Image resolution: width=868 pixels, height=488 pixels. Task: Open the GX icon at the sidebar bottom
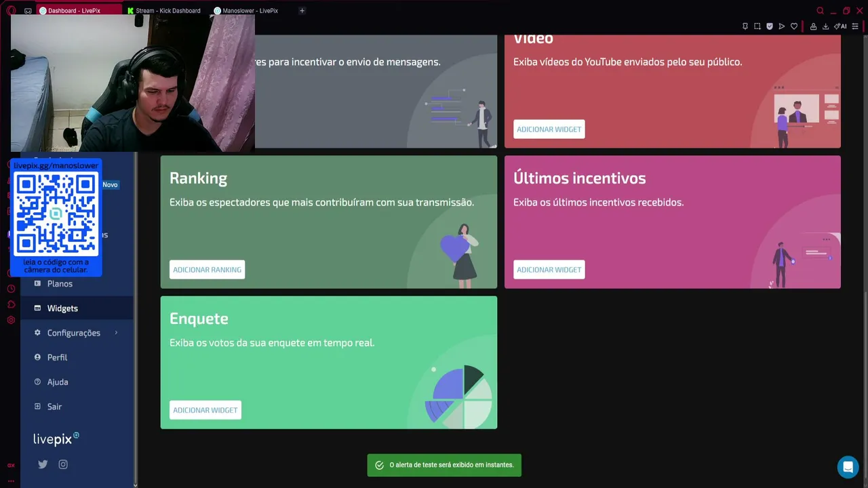tap(11, 465)
